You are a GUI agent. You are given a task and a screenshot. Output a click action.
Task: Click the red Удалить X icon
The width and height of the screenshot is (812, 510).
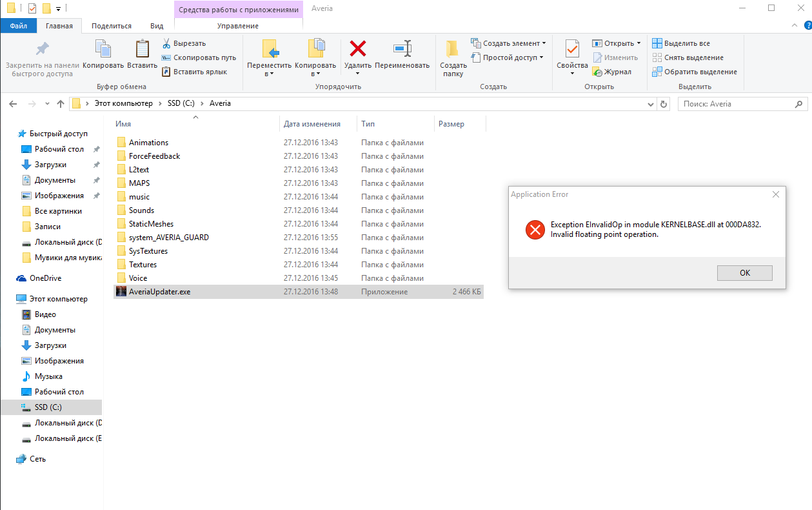tap(357, 48)
